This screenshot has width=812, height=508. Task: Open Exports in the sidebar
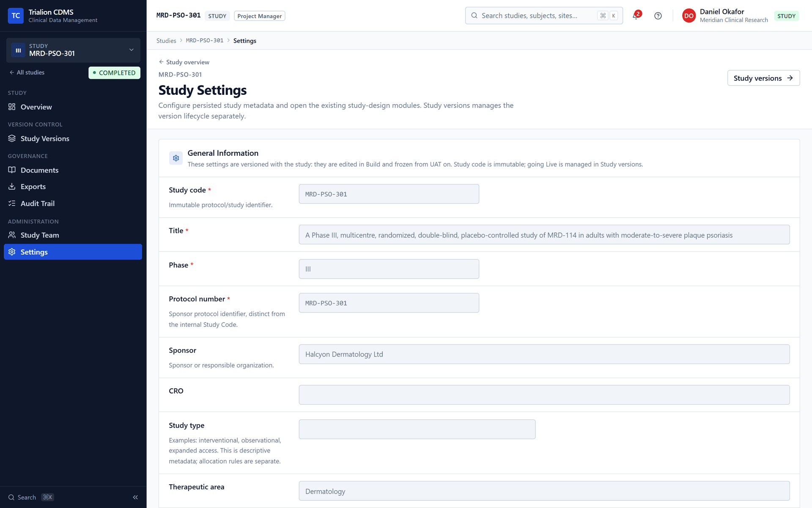pyautogui.click(x=73, y=187)
